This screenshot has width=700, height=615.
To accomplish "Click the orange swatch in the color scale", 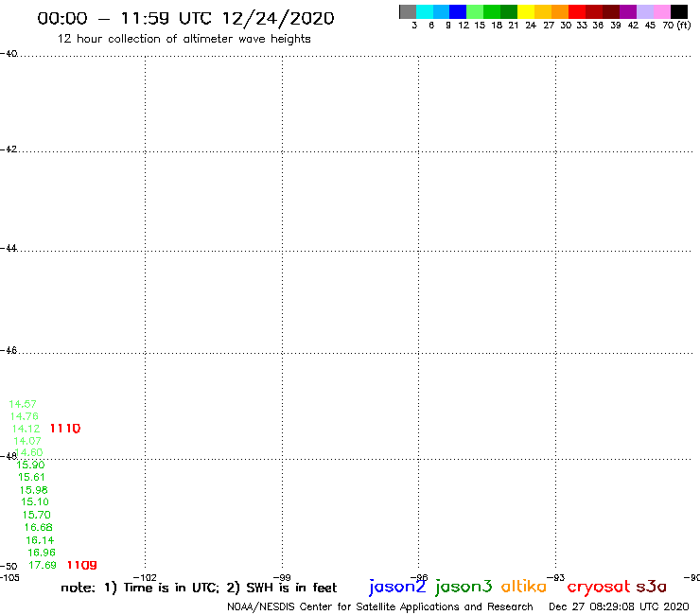I will 560,11.
